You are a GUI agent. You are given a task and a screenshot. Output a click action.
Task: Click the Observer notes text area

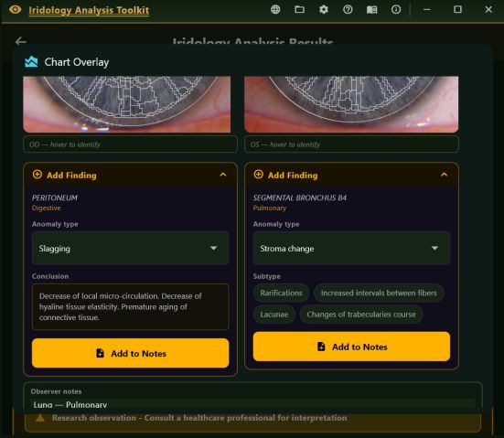[253, 404]
